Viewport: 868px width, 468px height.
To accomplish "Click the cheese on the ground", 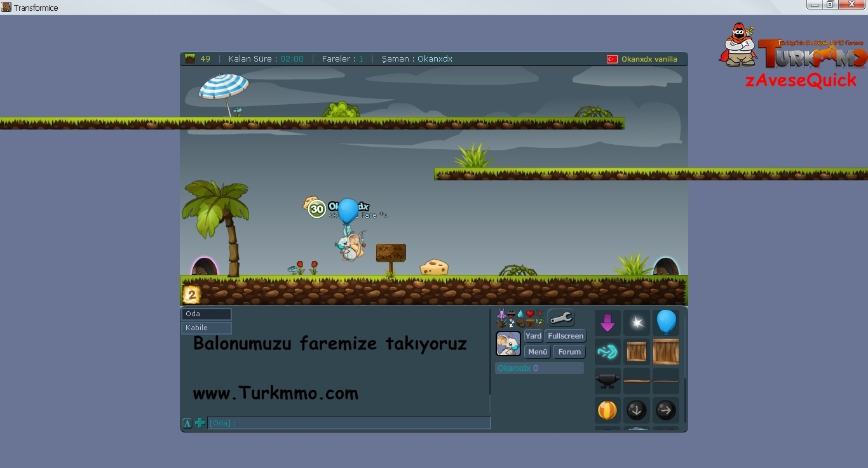I will click(434, 267).
